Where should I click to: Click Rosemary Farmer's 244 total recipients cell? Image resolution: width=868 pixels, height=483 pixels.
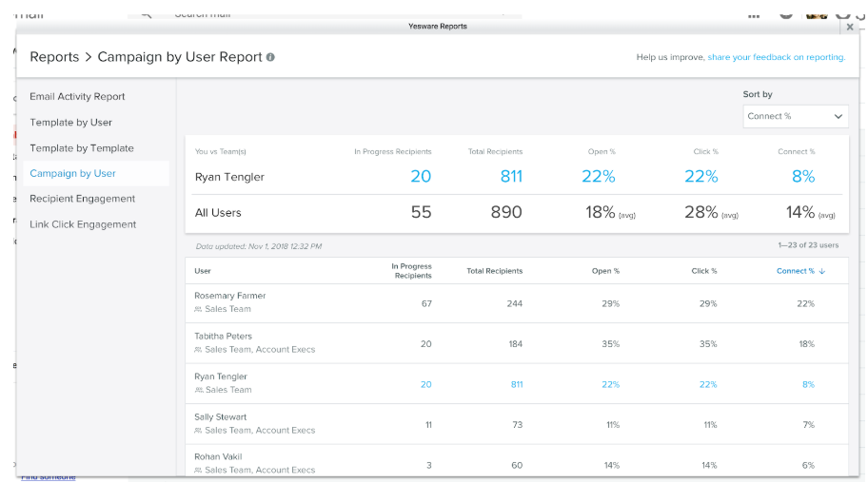pos(514,303)
